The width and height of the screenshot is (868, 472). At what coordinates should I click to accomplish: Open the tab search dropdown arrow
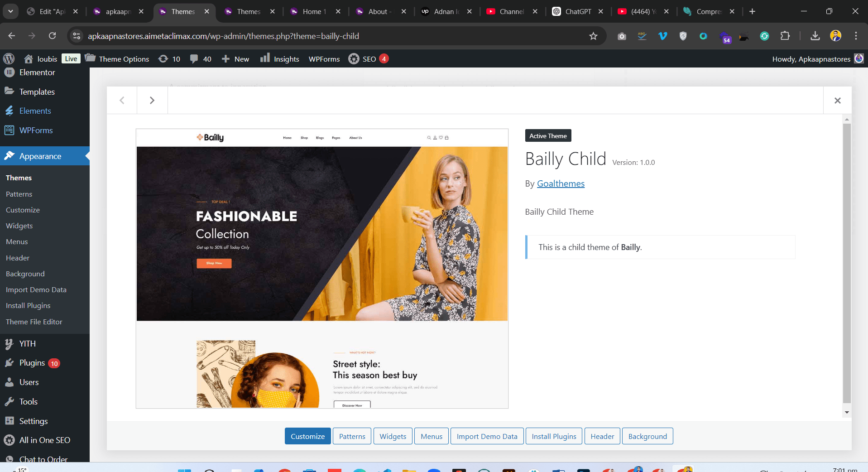(x=10, y=11)
